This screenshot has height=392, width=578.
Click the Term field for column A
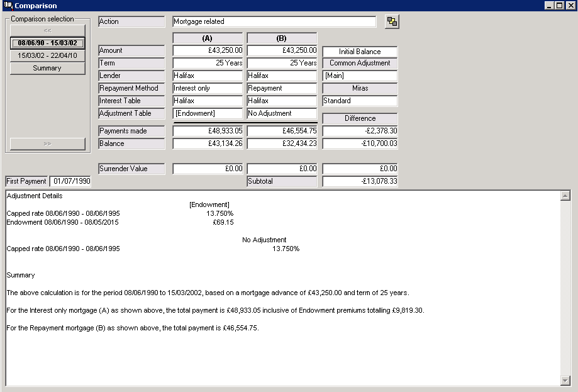208,63
